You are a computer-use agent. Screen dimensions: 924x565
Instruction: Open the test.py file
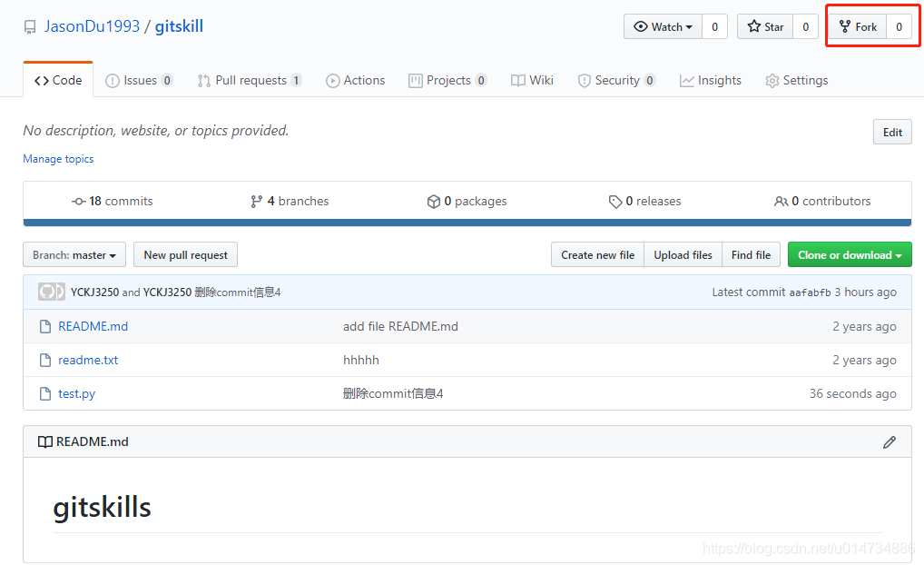76,393
